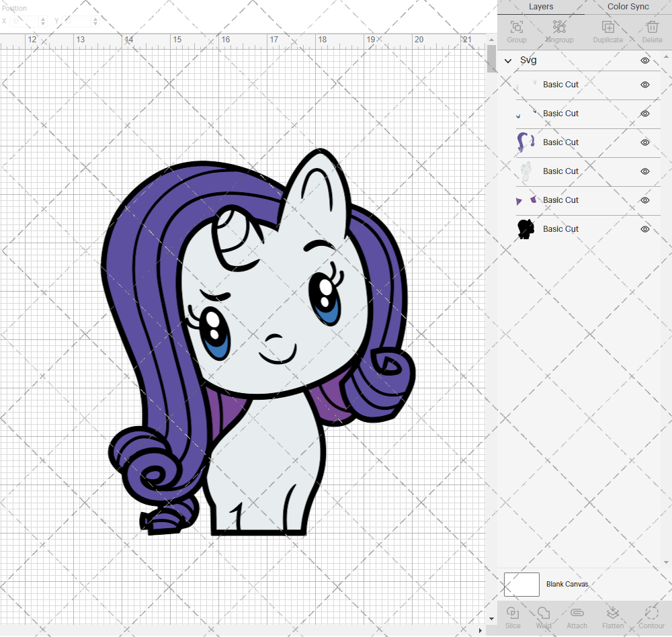Viewport: 672px width, 637px height.
Task: Toggle visibility of the blue eyes Basic Cut layer
Action: point(645,114)
